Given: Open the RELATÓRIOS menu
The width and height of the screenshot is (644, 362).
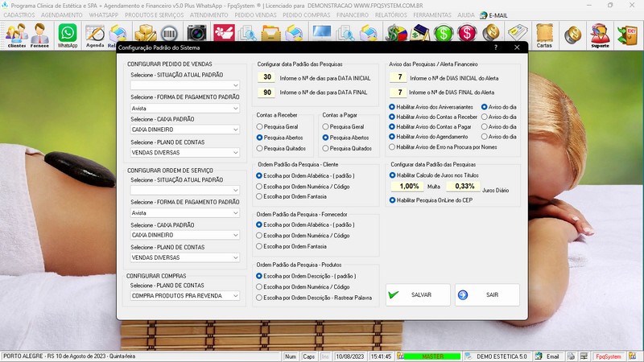Looking at the screenshot, I should point(391,15).
